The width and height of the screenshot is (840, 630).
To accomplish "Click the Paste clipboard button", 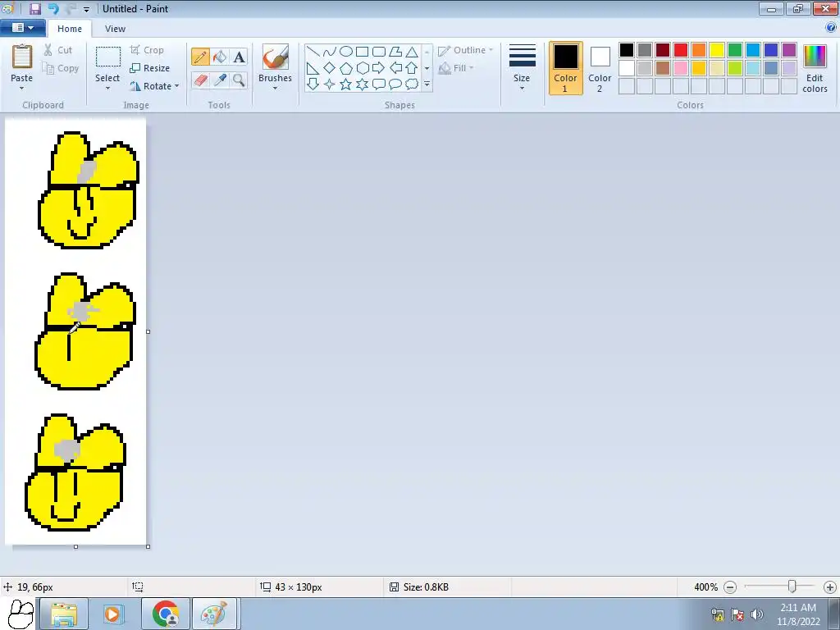I will (22, 63).
